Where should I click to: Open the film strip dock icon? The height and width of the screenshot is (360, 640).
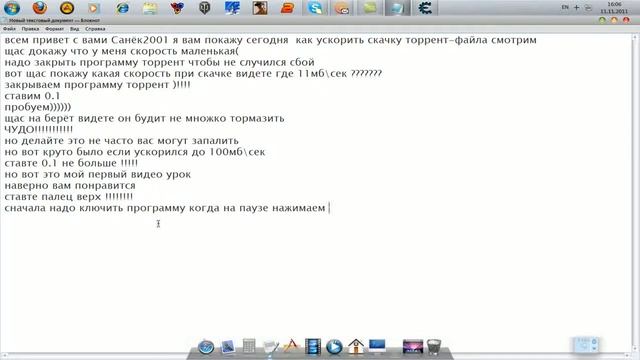tap(313, 347)
